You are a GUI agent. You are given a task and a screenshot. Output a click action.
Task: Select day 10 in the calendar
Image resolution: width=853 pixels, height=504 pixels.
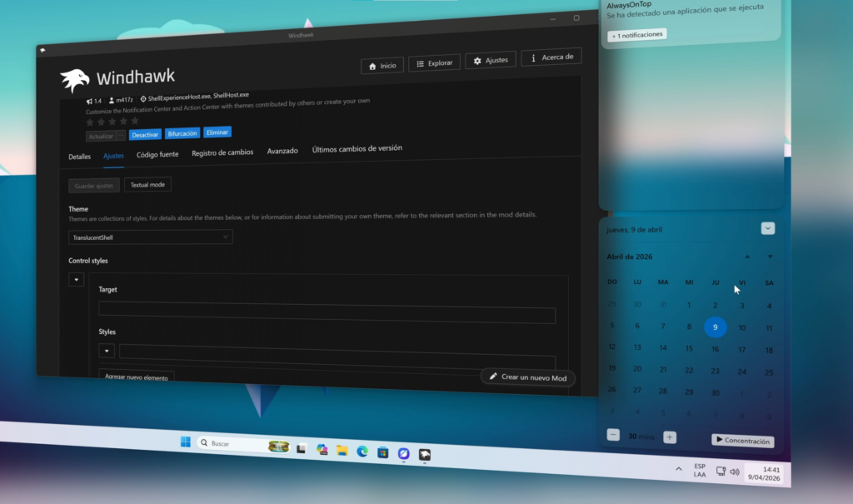click(x=741, y=327)
